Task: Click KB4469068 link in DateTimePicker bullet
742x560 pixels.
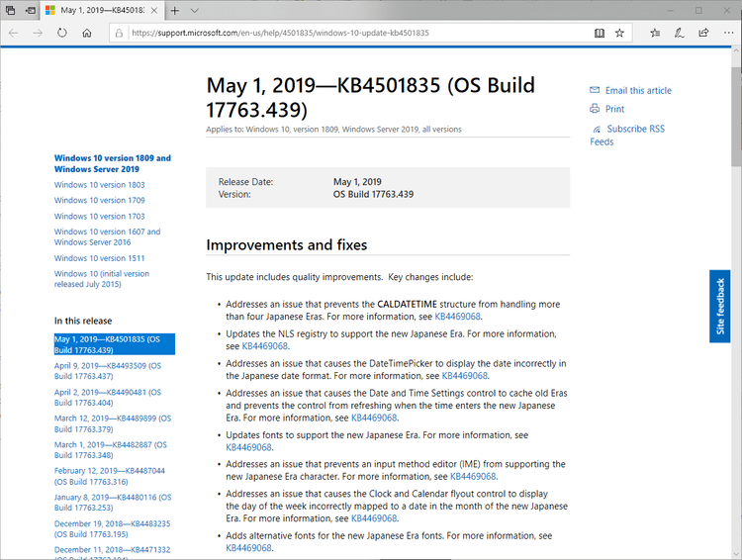Action: 465,376
